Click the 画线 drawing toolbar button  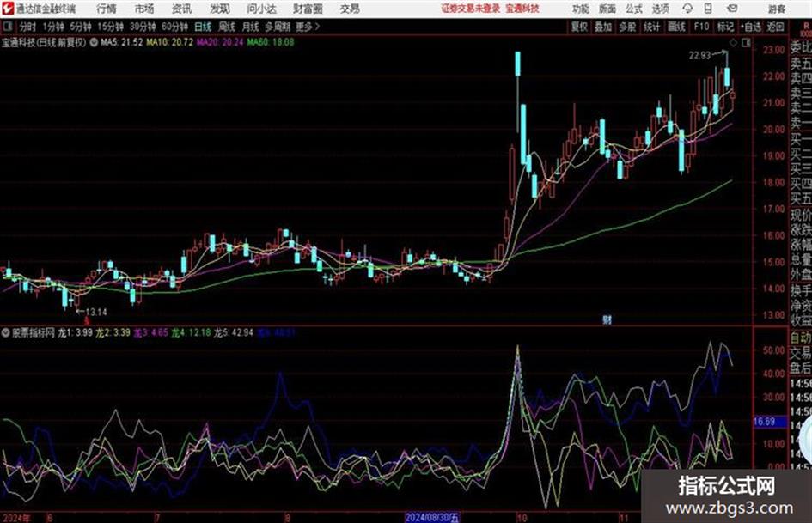click(x=676, y=27)
